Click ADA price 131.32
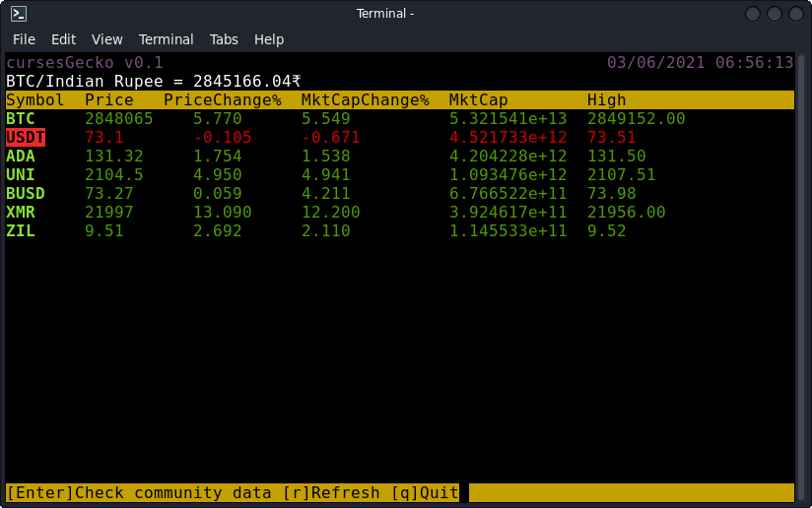Image resolution: width=812 pixels, height=508 pixels. 114,156
